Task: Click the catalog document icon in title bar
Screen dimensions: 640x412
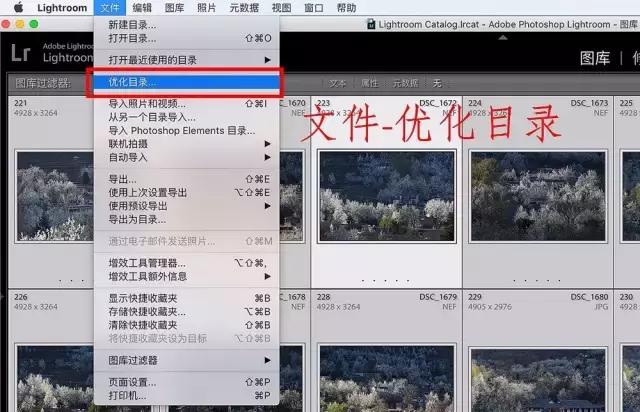Action: [371, 24]
